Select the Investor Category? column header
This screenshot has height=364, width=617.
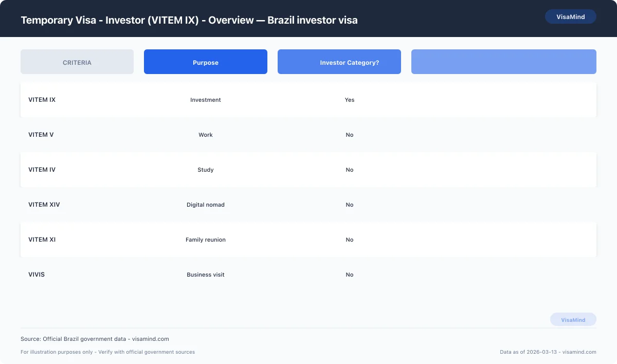pos(339,62)
